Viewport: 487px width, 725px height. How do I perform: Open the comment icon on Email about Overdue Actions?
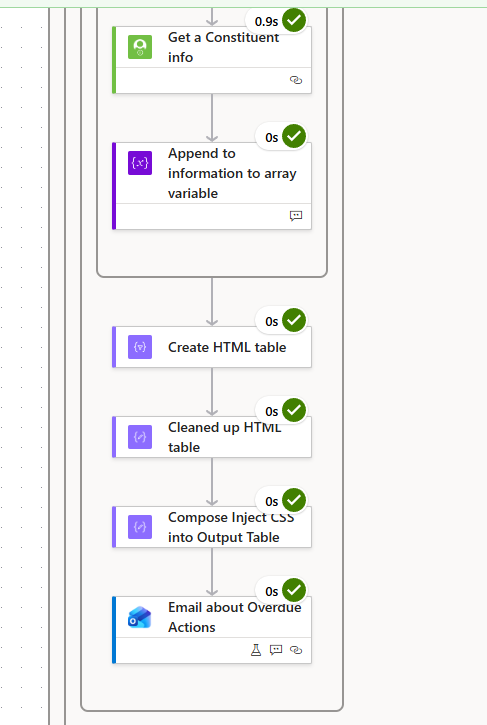tap(276, 650)
